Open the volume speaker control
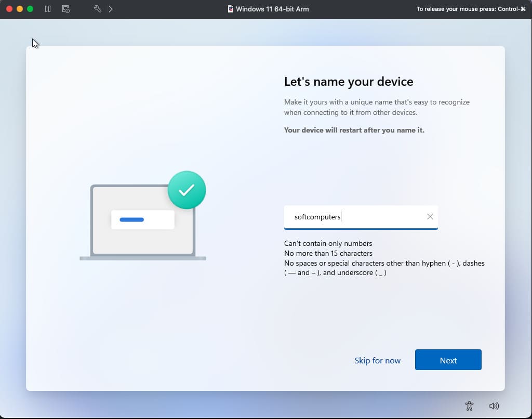532x419 pixels. pyautogui.click(x=494, y=406)
